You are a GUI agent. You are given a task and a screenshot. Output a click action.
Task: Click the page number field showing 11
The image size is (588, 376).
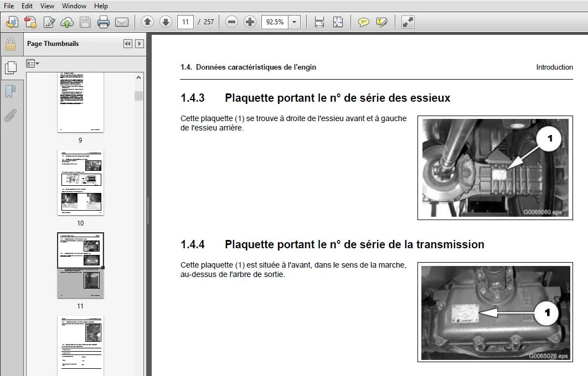tap(185, 22)
